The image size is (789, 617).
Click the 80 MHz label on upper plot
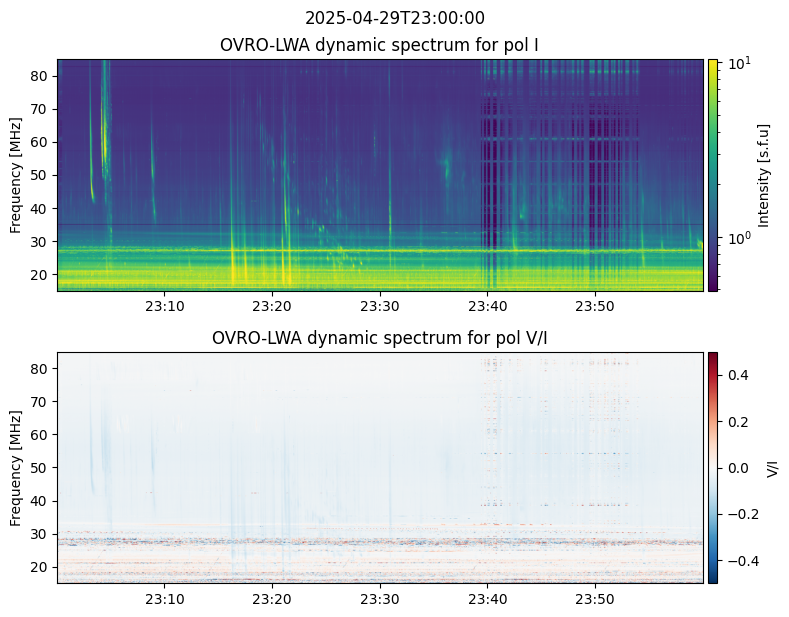40,76
